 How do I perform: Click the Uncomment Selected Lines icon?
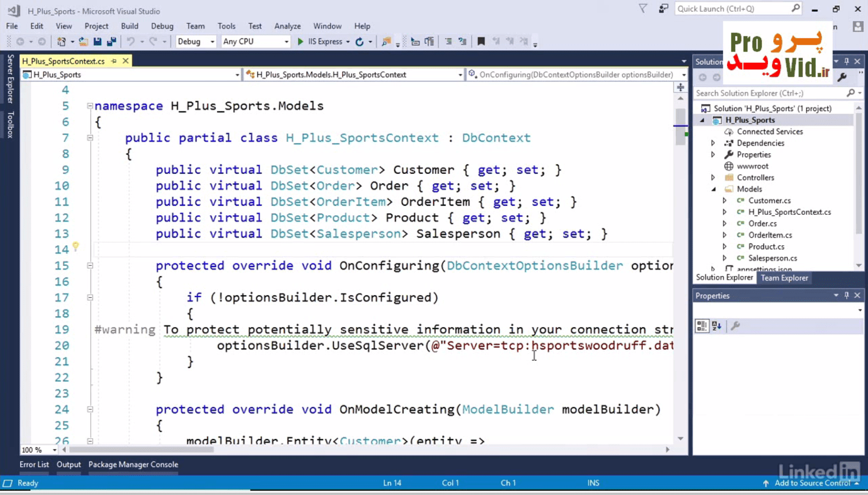point(462,41)
